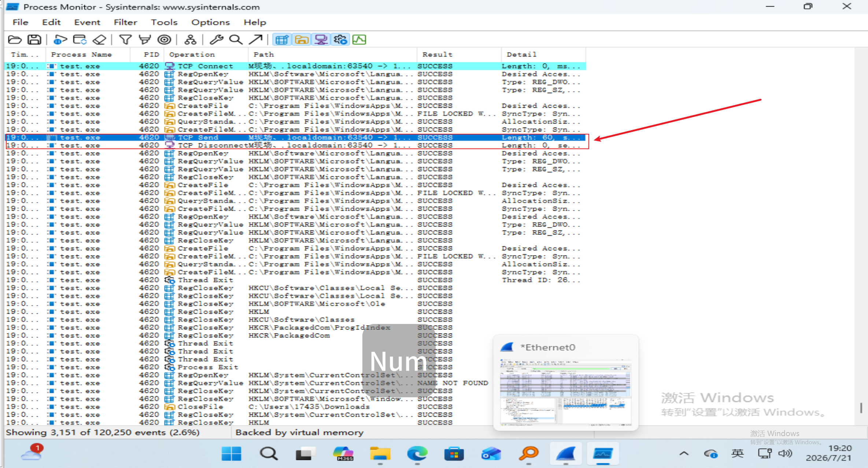
Task: Select the CloseFile event row
Action: point(295,407)
